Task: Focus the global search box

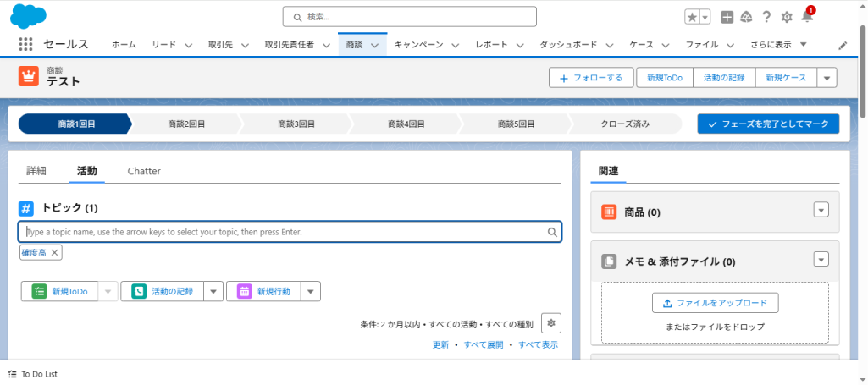Action: [x=410, y=17]
